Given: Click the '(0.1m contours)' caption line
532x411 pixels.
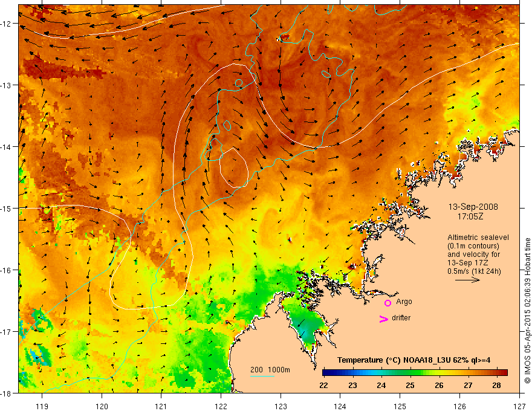Looking at the screenshot, I should pos(473,246).
